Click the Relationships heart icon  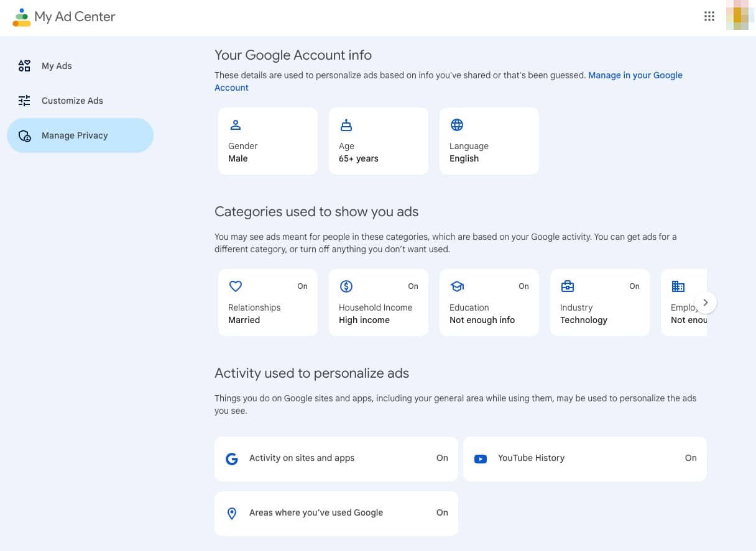236,286
